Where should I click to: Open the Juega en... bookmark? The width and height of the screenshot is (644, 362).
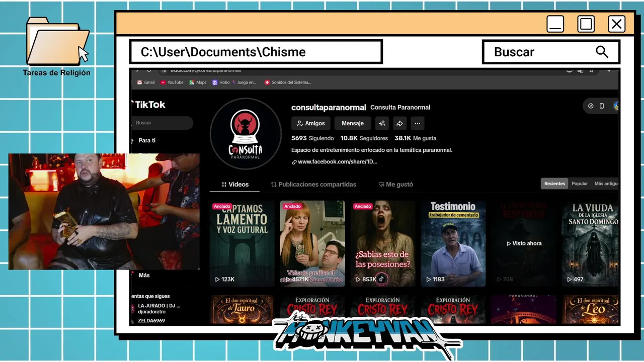click(x=244, y=82)
